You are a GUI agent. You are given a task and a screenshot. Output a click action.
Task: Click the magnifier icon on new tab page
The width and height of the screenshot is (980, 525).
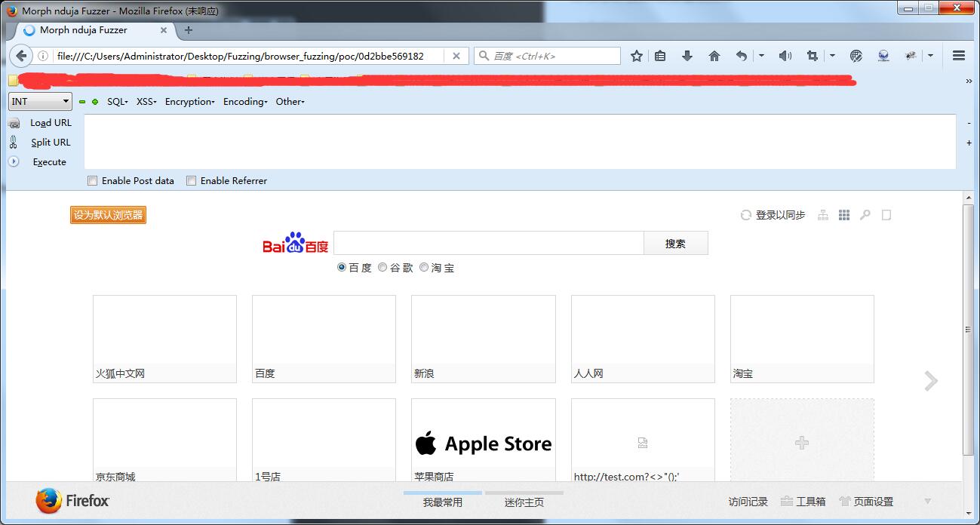pos(865,215)
